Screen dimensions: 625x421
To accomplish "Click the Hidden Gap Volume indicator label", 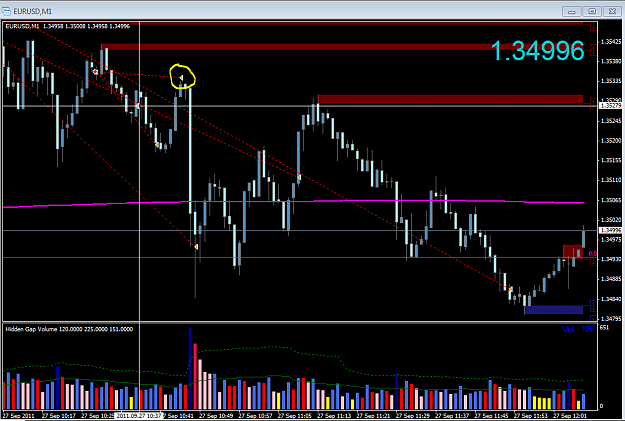I will coord(69,329).
